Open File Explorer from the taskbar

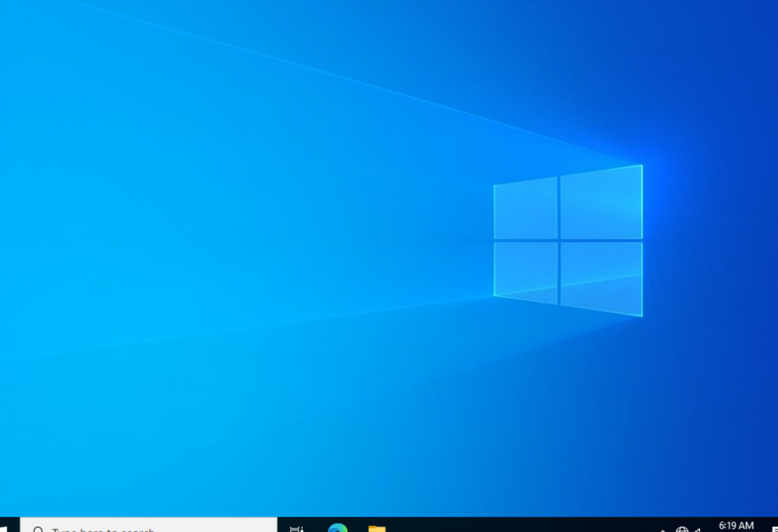pyautogui.click(x=377, y=528)
